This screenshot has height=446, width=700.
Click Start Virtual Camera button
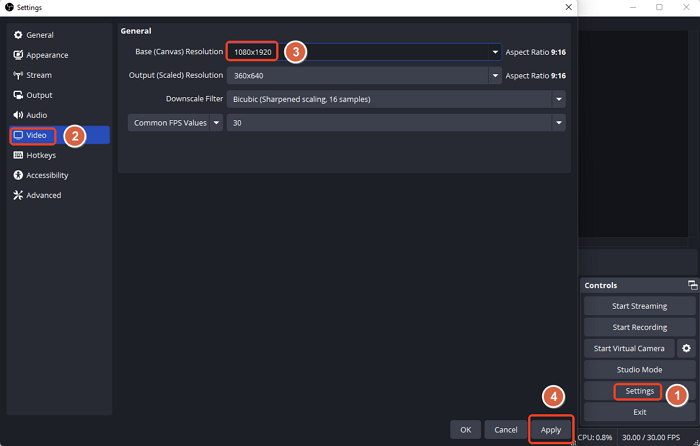click(629, 348)
